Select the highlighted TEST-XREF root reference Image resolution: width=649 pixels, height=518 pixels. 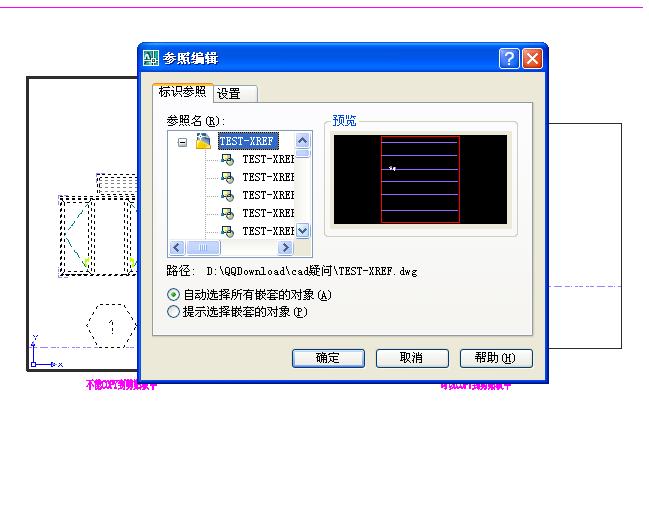coord(248,141)
